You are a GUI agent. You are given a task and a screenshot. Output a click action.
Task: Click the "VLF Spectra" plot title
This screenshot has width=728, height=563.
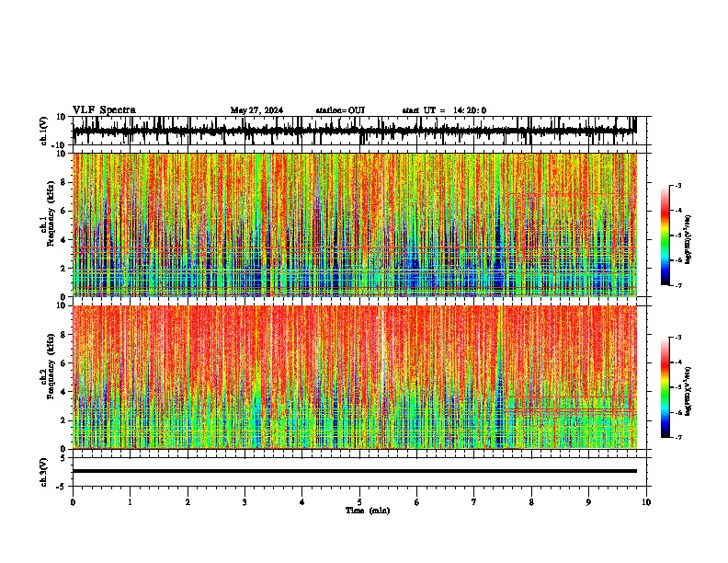(x=104, y=110)
